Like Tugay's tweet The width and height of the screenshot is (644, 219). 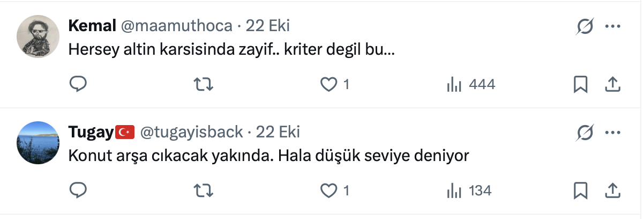click(x=328, y=190)
